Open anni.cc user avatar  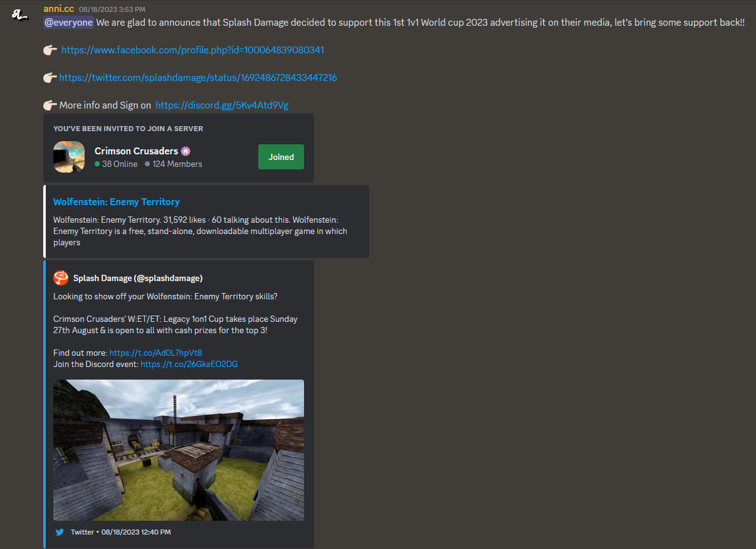click(21, 14)
